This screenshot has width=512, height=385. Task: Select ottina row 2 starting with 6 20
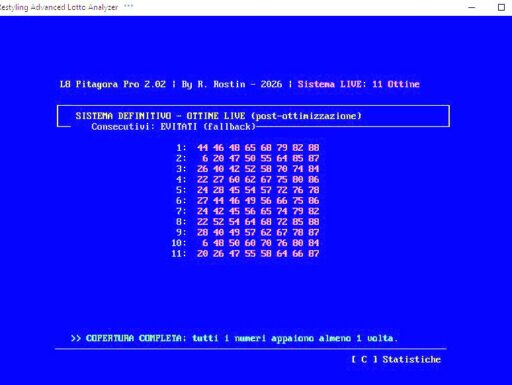[x=248, y=158]
